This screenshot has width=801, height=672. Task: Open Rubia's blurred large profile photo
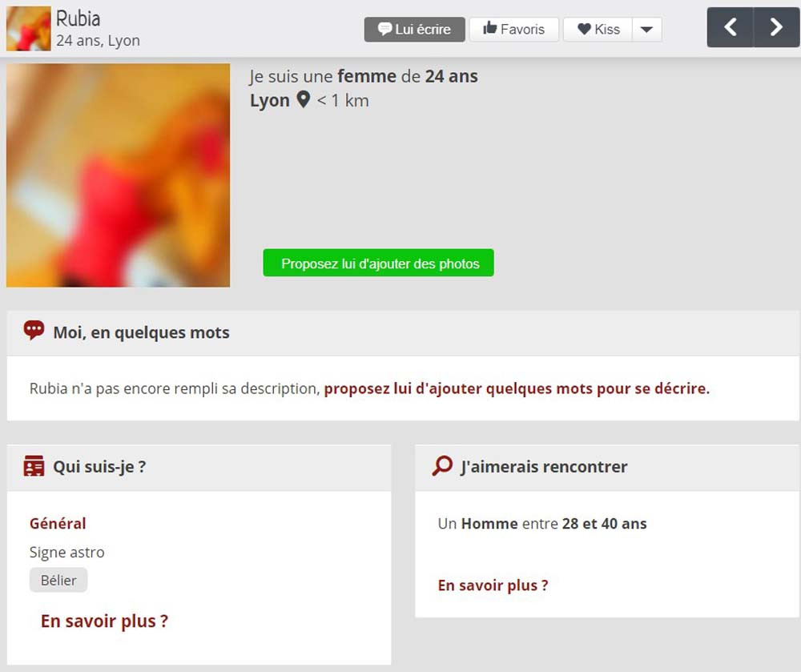(118, 175)
